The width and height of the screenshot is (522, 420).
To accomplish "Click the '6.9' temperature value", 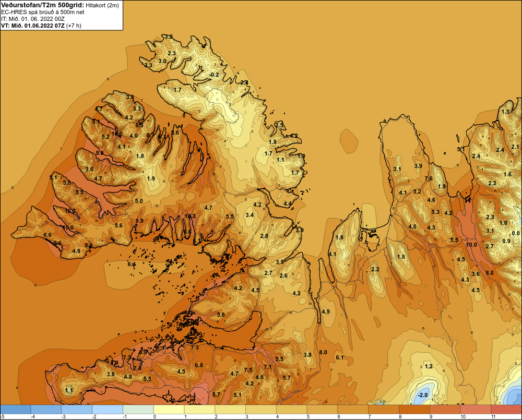I will [144, 352].
